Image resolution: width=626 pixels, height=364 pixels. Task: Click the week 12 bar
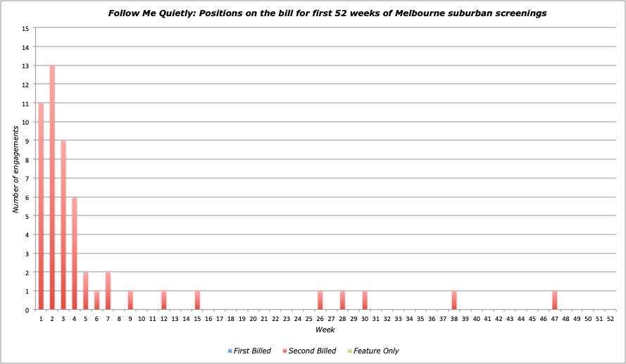[x=163, y=301]
